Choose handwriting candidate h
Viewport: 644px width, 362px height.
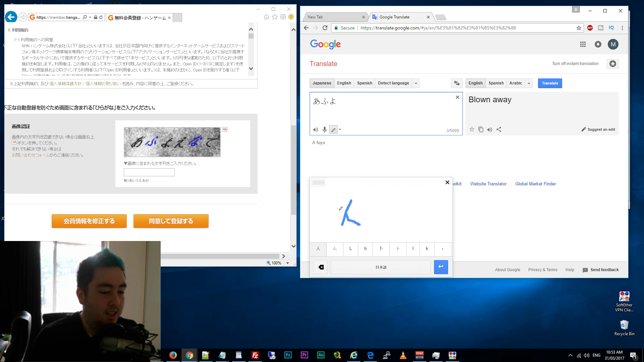[365, 249]
